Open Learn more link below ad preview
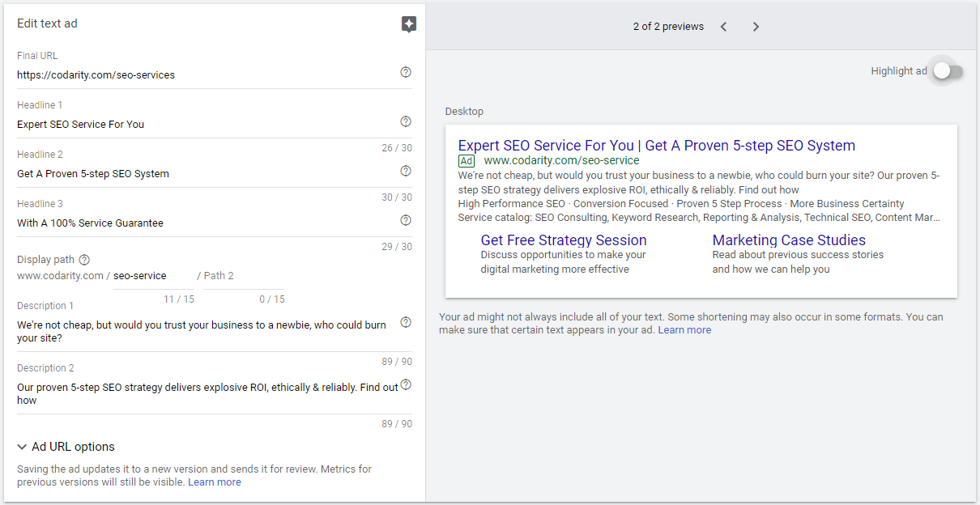This screenshot has width=980, height=505. (684, 330)
